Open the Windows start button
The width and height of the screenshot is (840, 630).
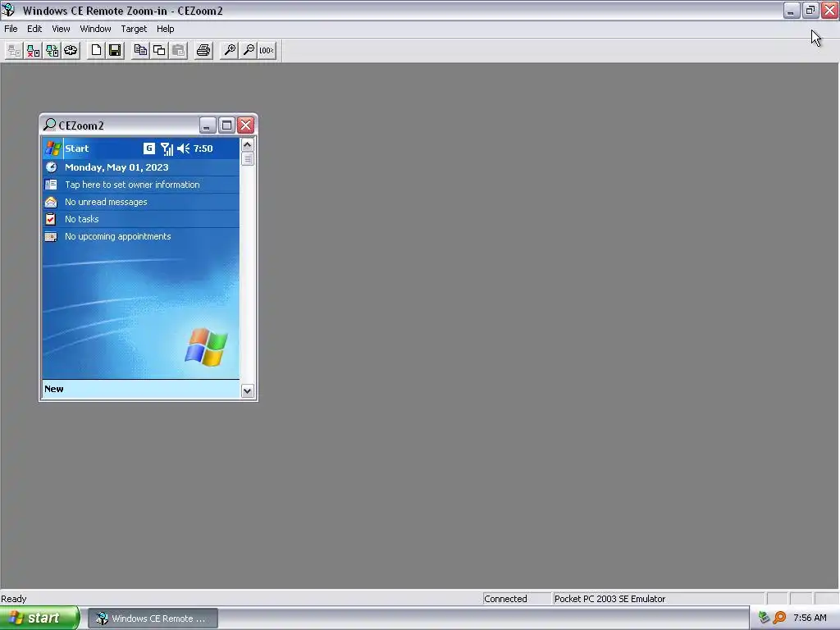tap(39, 619)
